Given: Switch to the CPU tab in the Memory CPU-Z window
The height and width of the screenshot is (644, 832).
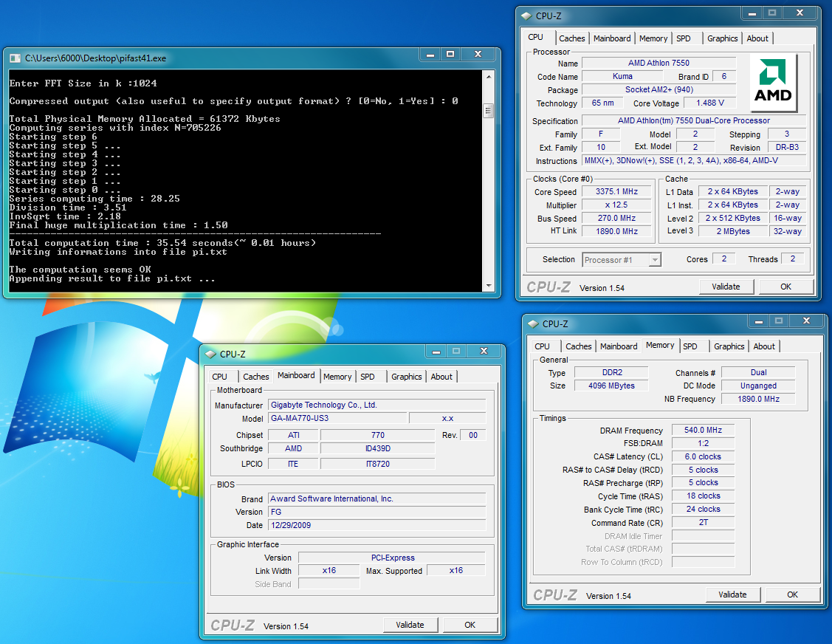Looking at the screenshot, I should pos(543,346).
